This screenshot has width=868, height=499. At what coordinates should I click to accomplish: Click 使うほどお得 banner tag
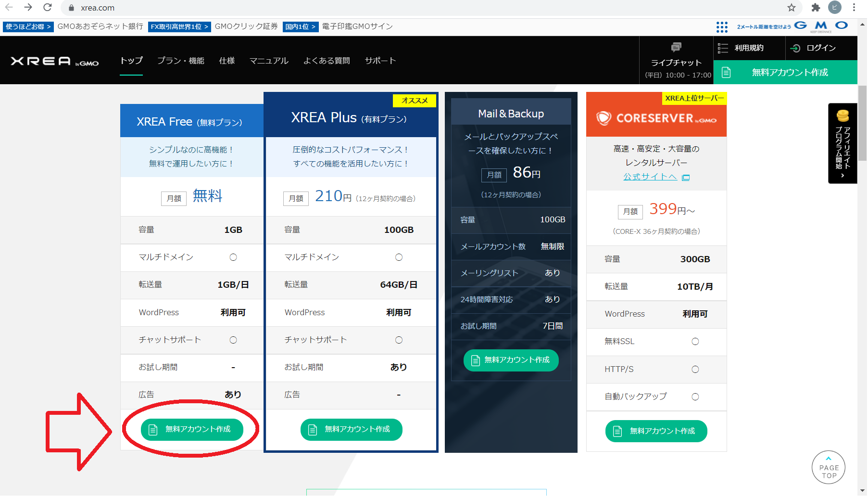tap(28, 26)
